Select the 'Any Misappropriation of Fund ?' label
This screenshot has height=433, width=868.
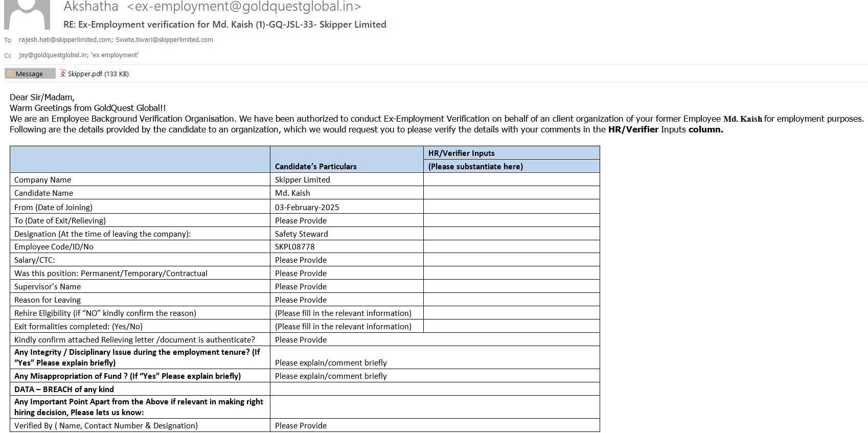(x=127, y=376)
